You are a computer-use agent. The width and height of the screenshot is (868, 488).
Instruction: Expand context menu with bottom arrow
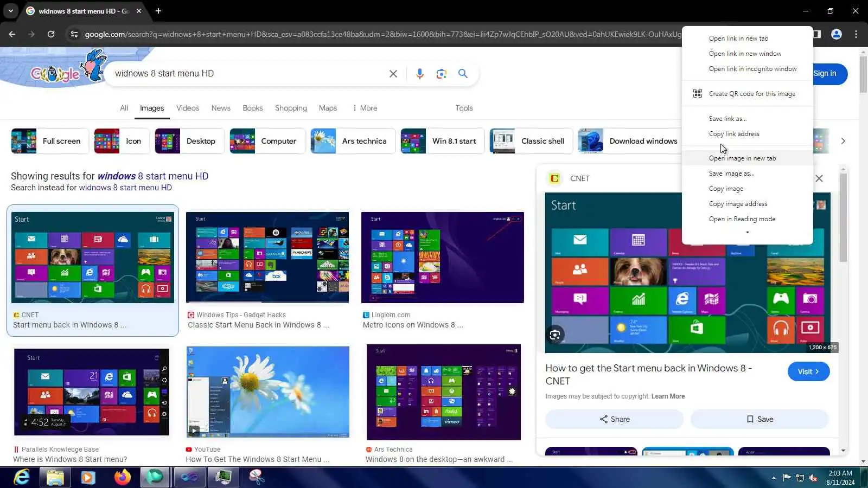(x=748, y=233)
